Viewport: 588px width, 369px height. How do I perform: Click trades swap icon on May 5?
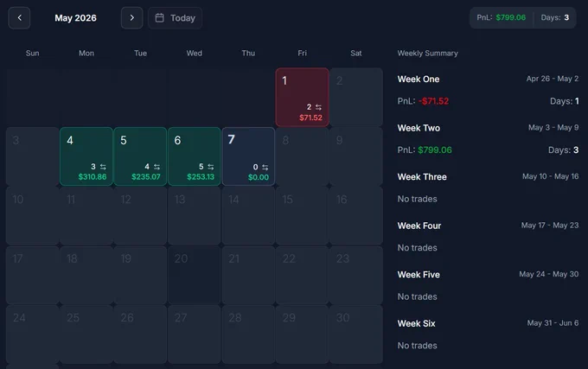point(157,167)
